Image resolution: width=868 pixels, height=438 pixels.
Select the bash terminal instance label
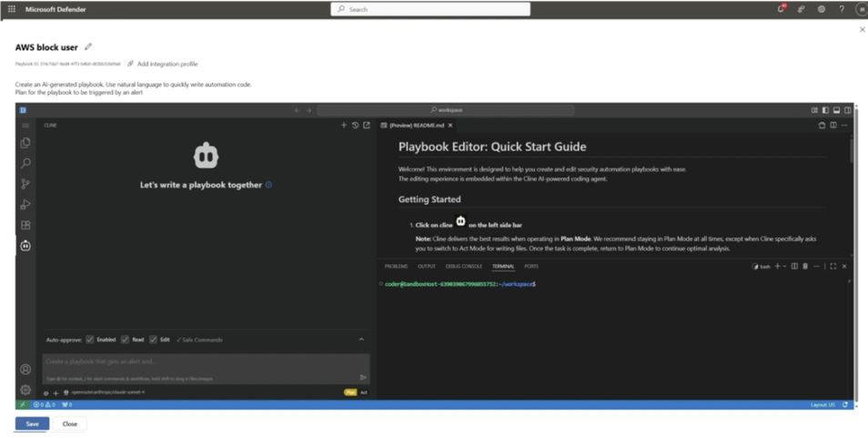762,266
